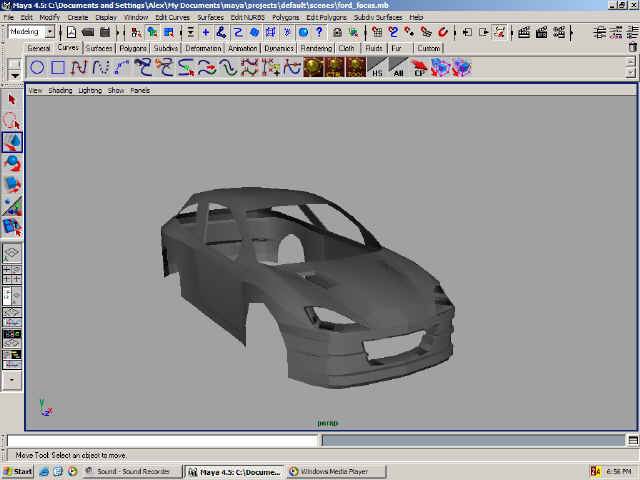Activate the Lasso selection tool
Image resolution: width=640 pixels, height=480 pixels.
tap(13, 120)
